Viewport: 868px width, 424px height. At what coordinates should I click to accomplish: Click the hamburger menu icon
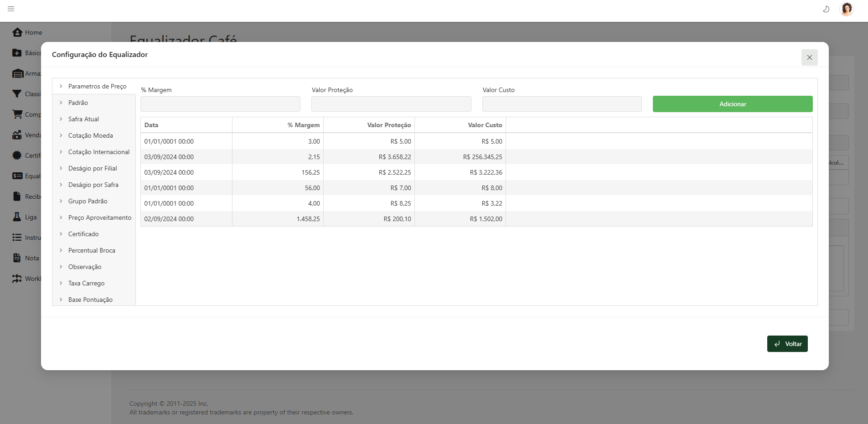[11, 9]
